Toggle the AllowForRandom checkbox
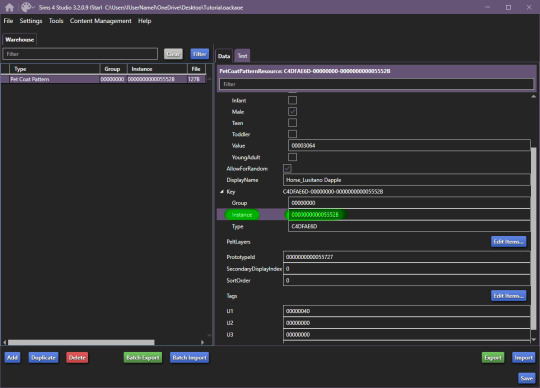This screenshot has height=388, width=540. [x=287, y=168]
